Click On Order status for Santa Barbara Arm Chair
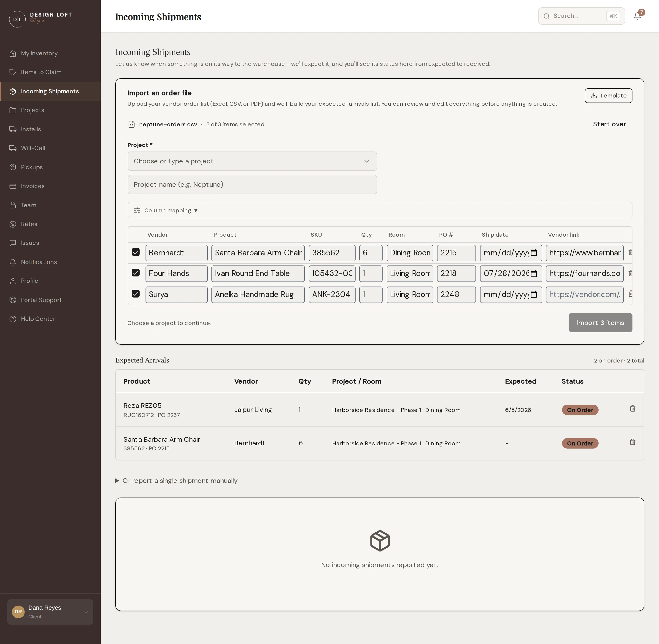 click(580, 444)
